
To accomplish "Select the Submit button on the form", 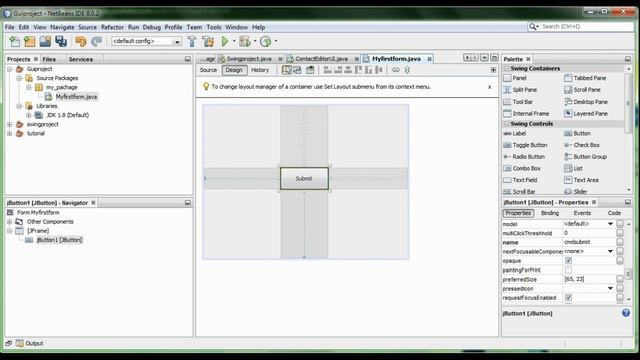I will [304, 178].
